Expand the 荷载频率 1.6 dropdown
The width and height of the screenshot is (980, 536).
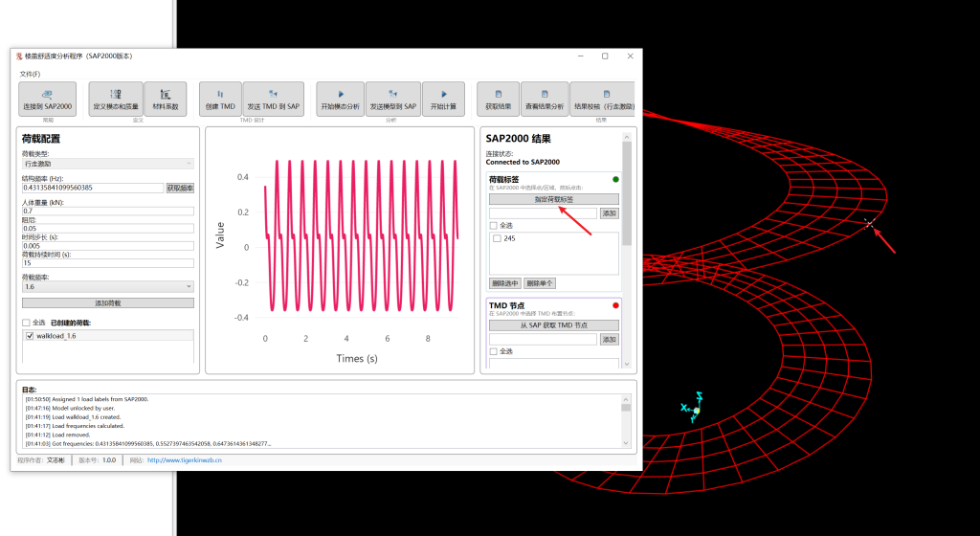tap(107, 286)
